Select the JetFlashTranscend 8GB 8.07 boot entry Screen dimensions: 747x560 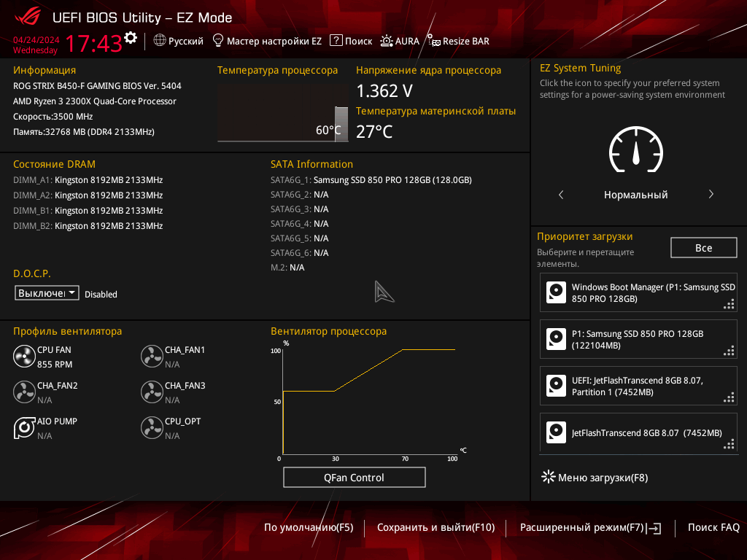(x=638, y=432)
